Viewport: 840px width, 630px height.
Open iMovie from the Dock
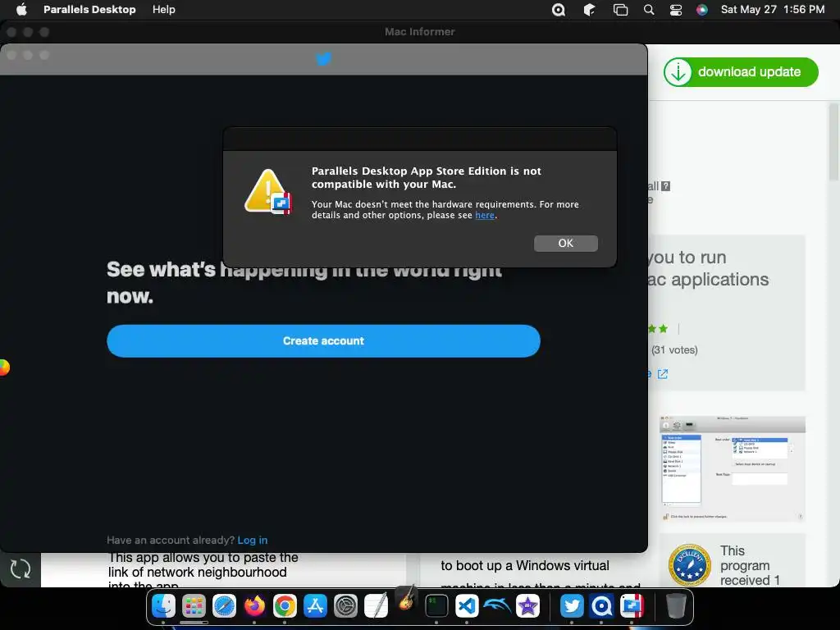click(527, 606)
